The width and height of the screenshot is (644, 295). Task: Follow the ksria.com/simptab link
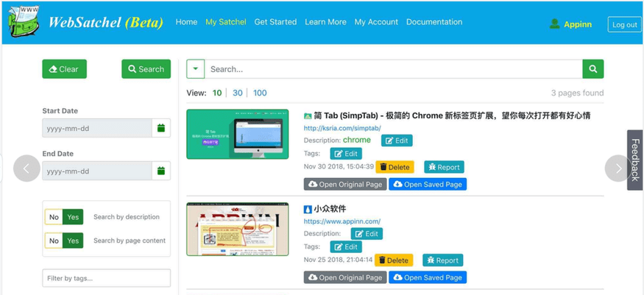[342, 128]
